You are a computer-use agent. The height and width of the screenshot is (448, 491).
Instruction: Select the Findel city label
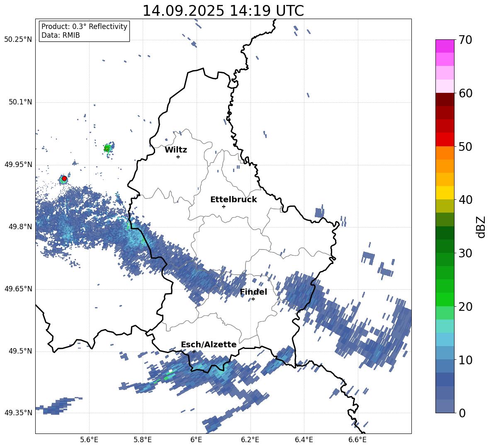[253, 292]
